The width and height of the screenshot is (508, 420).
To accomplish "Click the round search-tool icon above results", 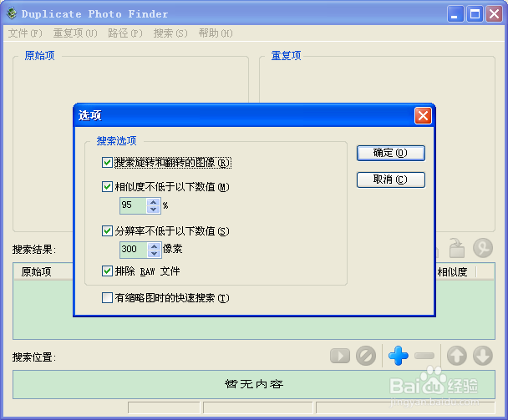I will [x=483, y=248].
